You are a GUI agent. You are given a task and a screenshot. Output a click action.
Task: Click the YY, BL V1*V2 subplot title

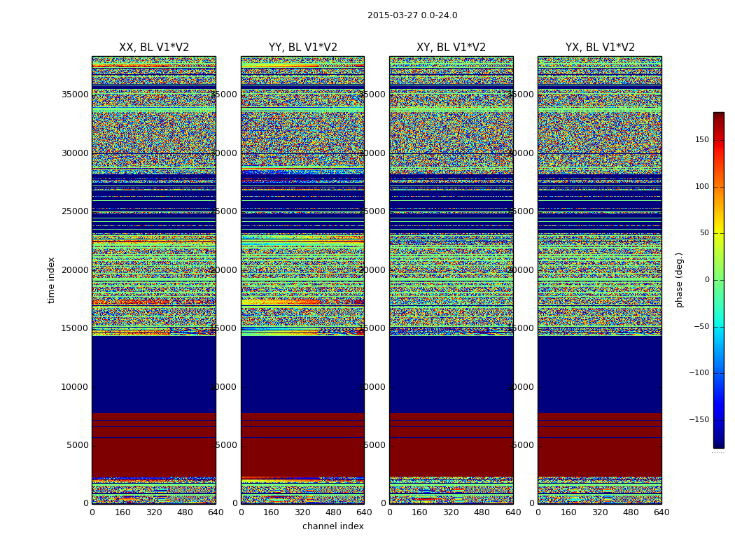303,48
